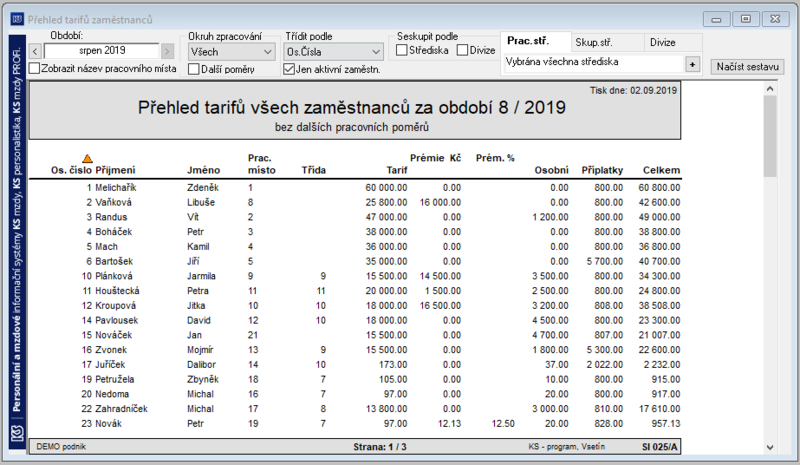The width and height of the screenshot is (800, 465).
Task: Select the Bartošek row surname
Action: click(114, 261)
